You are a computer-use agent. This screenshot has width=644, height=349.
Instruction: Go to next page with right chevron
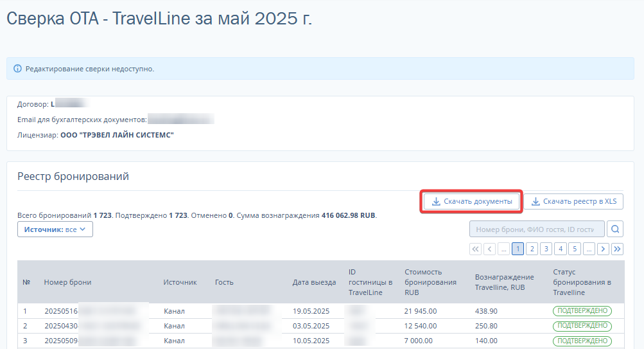click(603, 249)
